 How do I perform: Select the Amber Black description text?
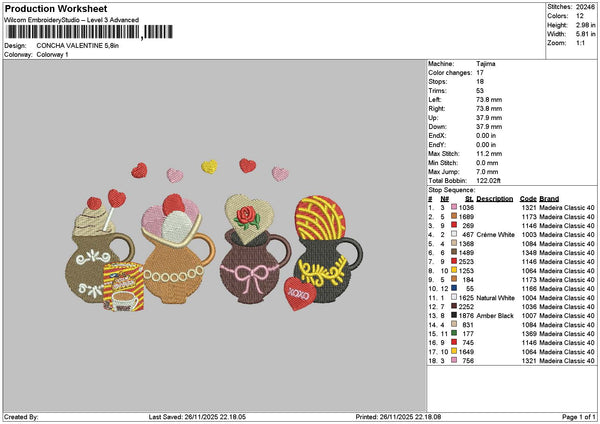point(495,316)
